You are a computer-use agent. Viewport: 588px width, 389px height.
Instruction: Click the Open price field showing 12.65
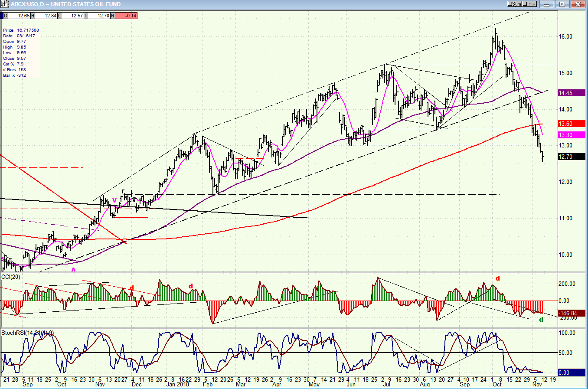(17, 16)
